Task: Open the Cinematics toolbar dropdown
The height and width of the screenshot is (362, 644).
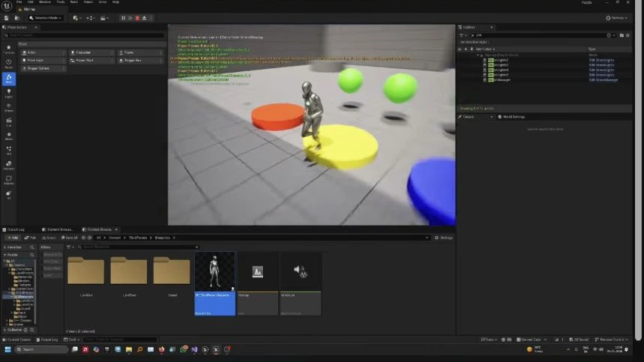Action: tap(104, 18)
